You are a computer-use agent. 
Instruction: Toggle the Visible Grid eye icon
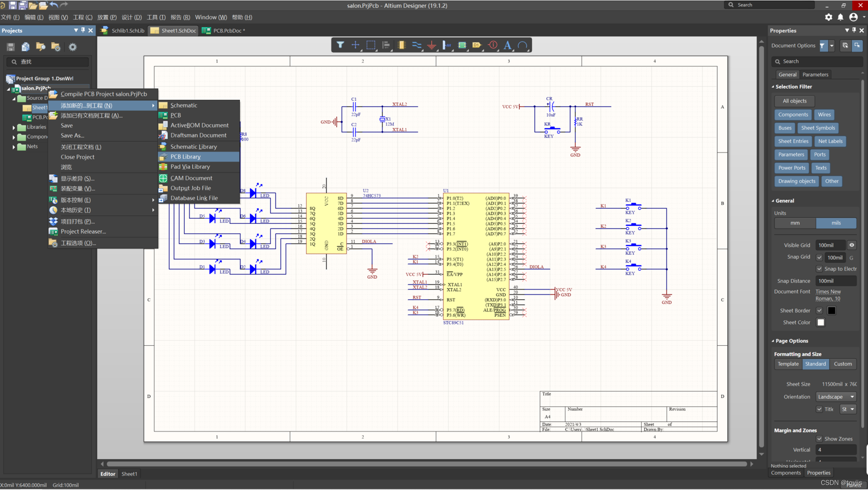click(852, 245)
